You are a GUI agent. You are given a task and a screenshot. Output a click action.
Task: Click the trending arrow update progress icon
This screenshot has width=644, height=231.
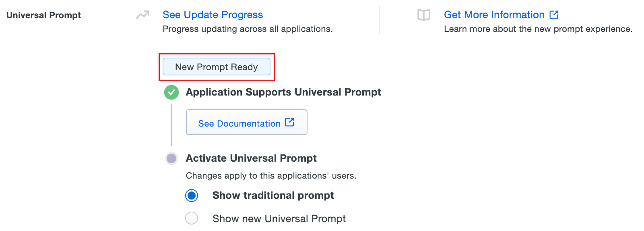pos(142,15)
